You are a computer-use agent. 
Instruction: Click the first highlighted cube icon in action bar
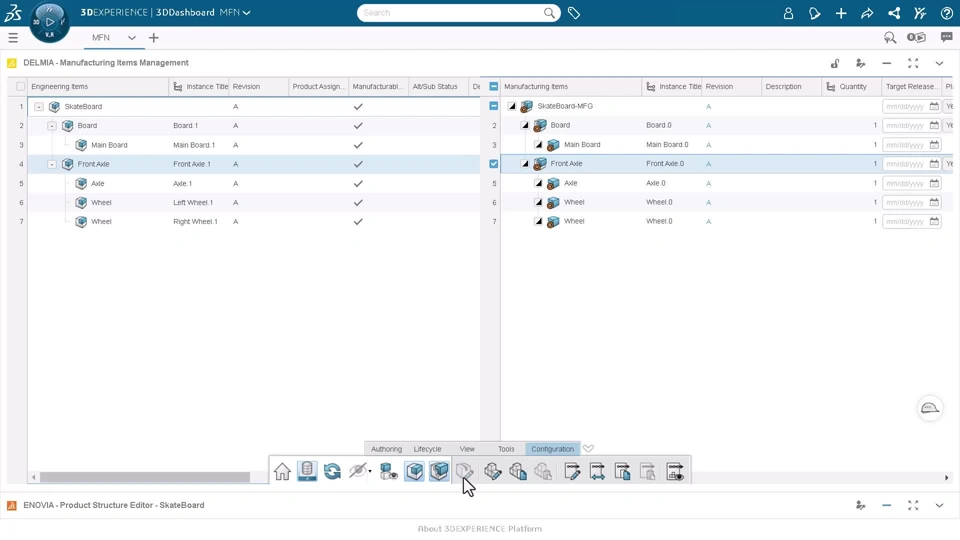tap(414, 471)
